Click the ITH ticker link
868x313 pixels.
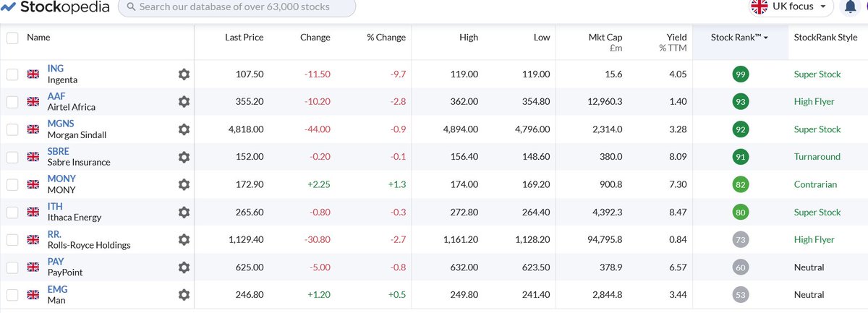[x=55, y=207]
